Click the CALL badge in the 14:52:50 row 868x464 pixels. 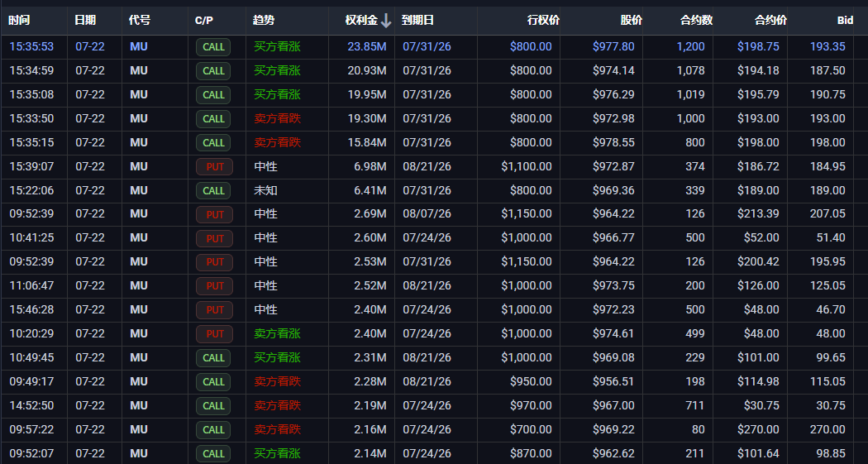coord(213,406)
